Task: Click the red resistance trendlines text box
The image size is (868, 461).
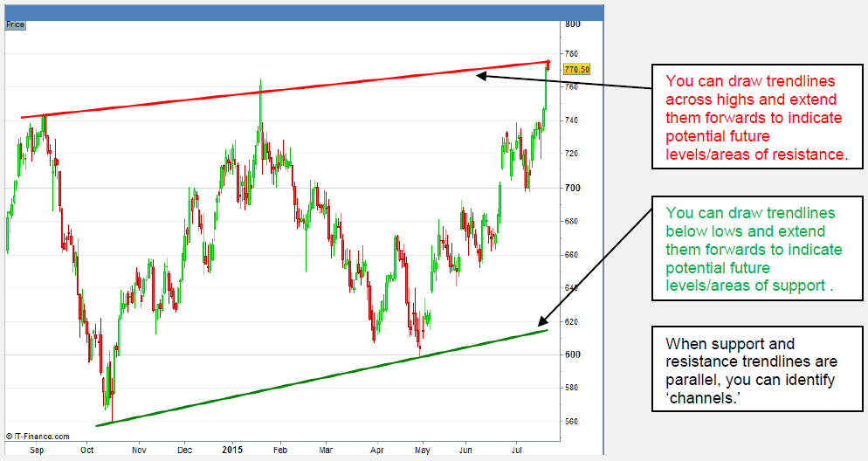Action: click(756, 116)
